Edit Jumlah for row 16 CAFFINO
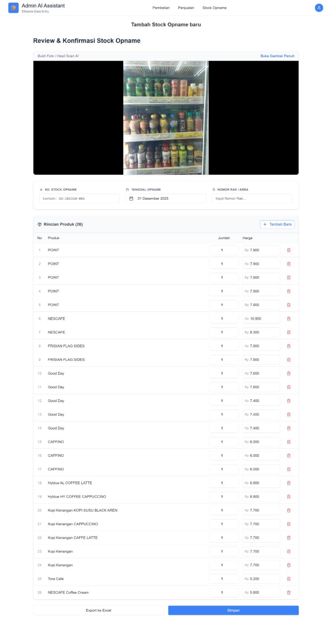 click(x=224, y=456)
